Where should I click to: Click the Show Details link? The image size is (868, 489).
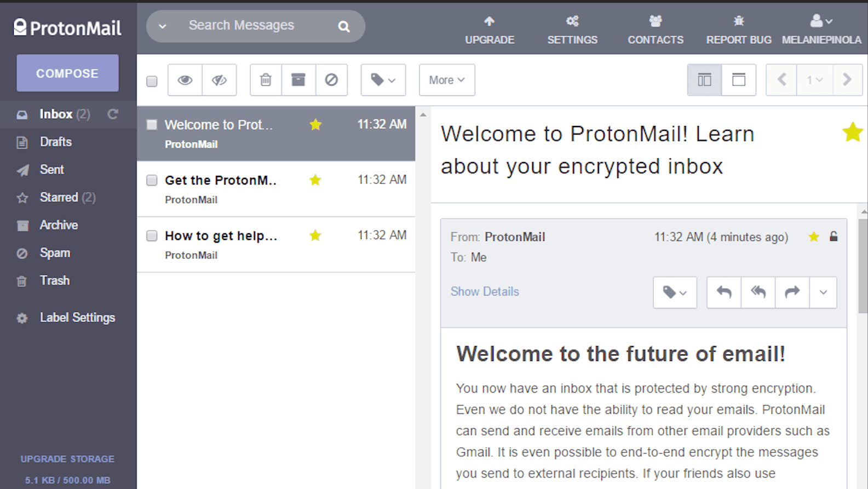pos(485,291)
